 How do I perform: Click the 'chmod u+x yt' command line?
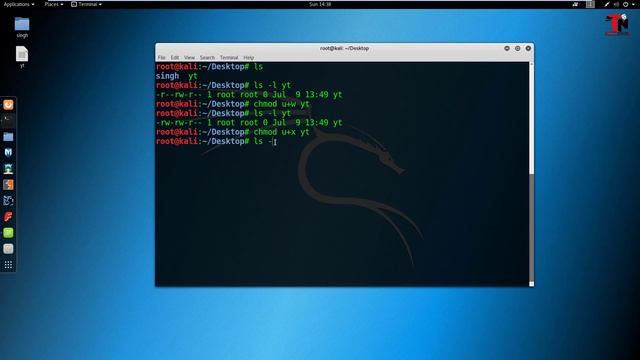pyautogui.click(x=233, y=132)
